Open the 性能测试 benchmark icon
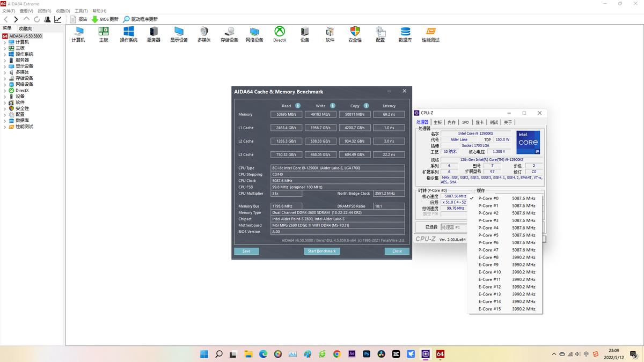Screen dimensions: 644x362 coord(431,32)
